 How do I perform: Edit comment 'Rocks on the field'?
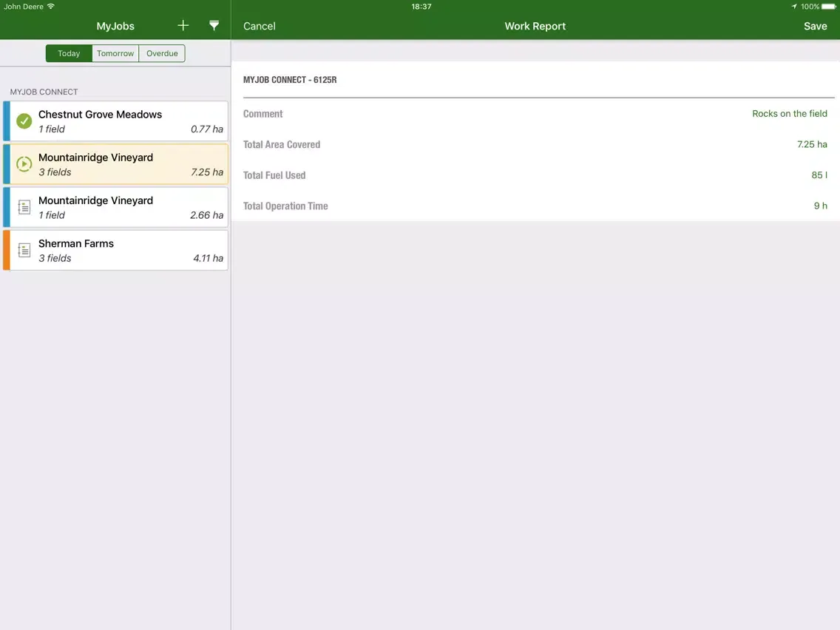click(789, 114)
